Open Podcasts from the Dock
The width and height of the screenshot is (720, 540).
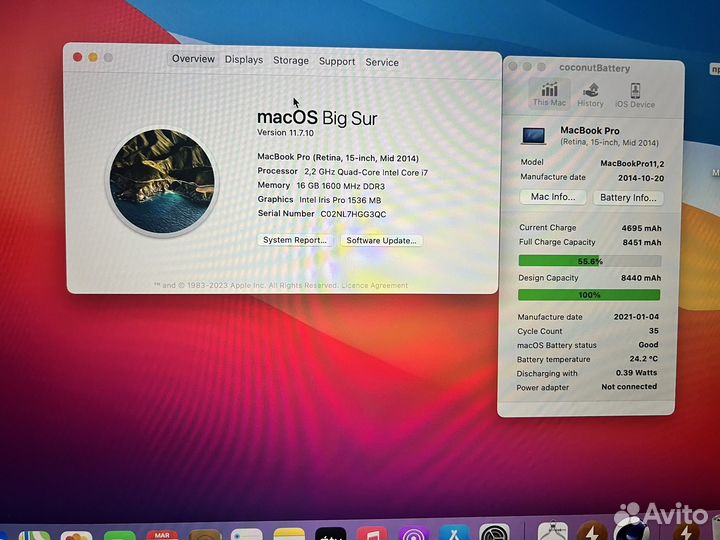pos(414,534)
